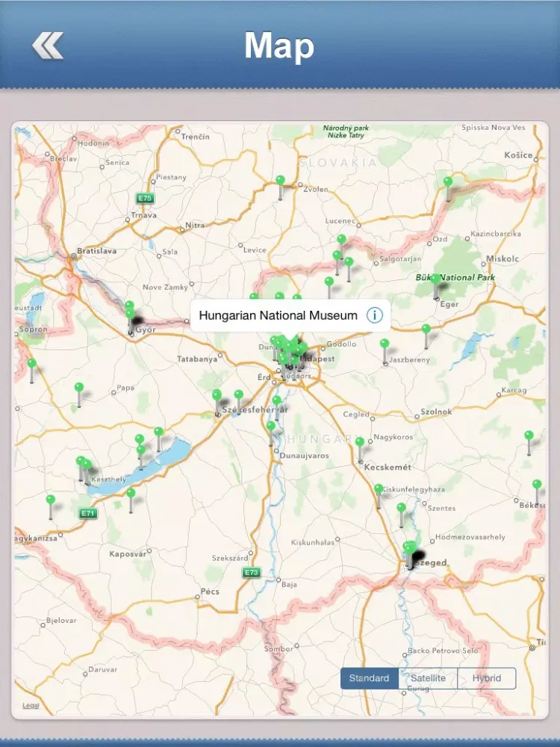Switch map to Satellite view
This screenshot has width=560, height=747.
click(x=428, y=678)
